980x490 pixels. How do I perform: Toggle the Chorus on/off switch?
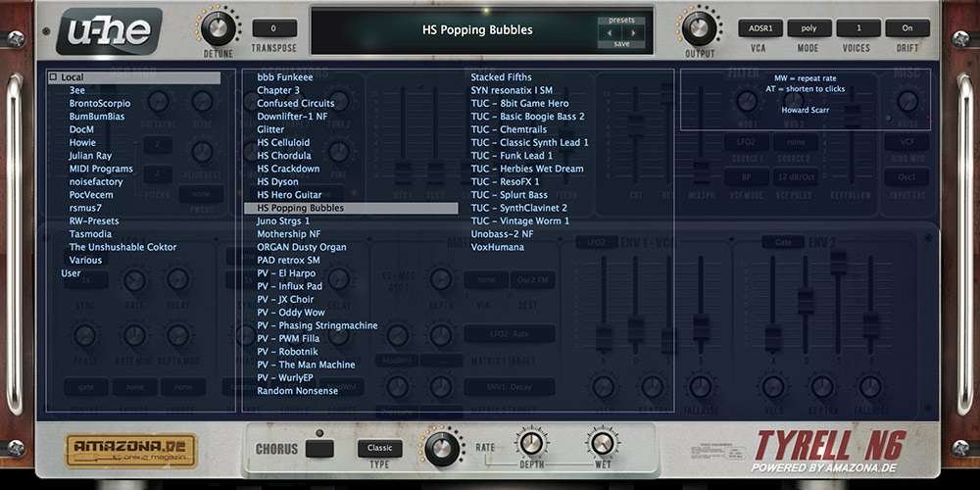click(319, 449)
